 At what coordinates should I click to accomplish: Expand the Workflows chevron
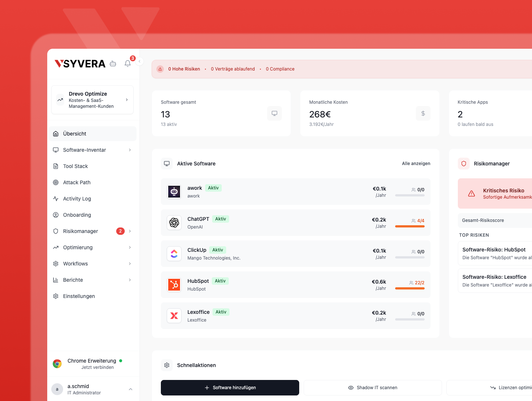tap(130, 264)
